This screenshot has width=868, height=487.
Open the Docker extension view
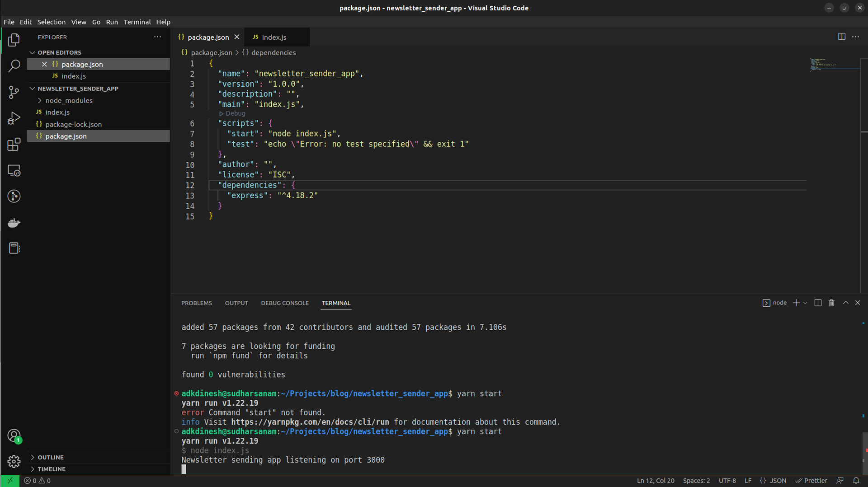[14, 223]
